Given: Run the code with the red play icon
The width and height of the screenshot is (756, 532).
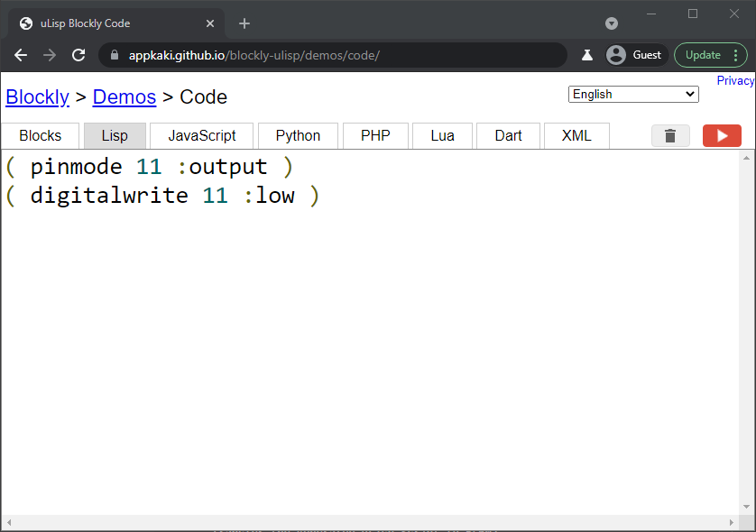Looking at the screenshot, I should click(x=722, y=135).
